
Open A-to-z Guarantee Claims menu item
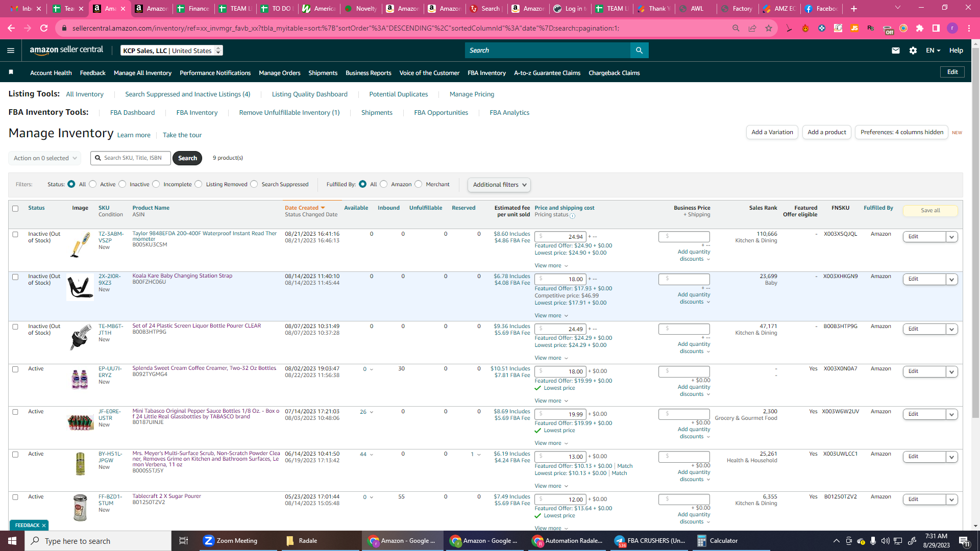pos(547,73)
